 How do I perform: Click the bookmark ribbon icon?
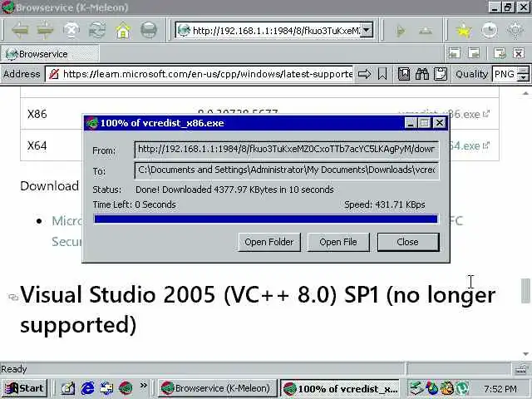point(382,74)
